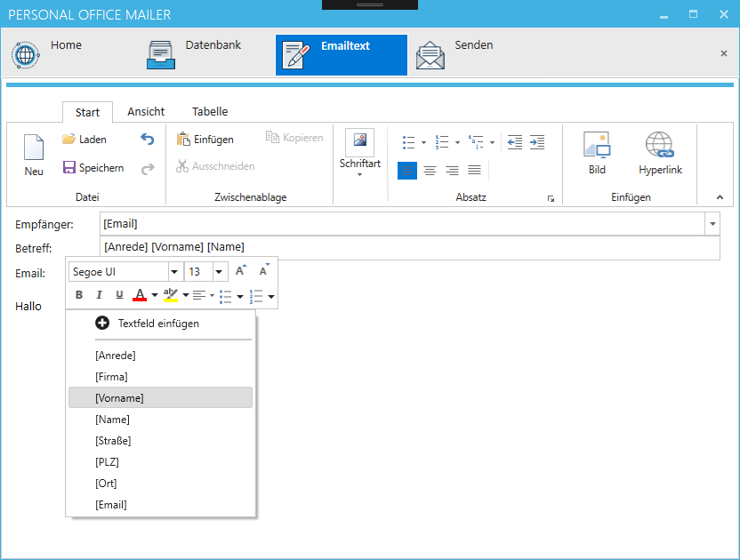The height and width of the screenshot is (560, 740).
Task: Switch to the Ansicht ribbon tab
Action: (x=146, y=112)
